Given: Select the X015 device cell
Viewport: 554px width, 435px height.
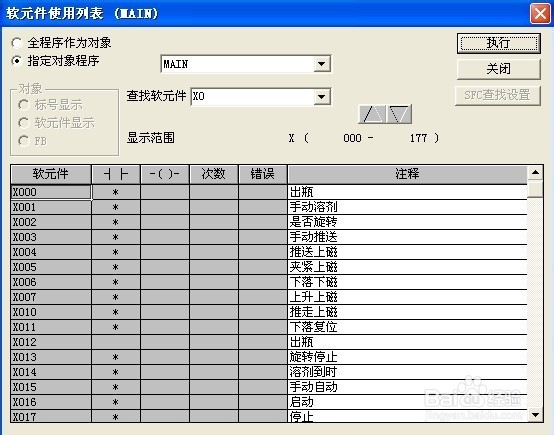Looking at the screenshot, I should pyautogui.click(x=51, y=387).
